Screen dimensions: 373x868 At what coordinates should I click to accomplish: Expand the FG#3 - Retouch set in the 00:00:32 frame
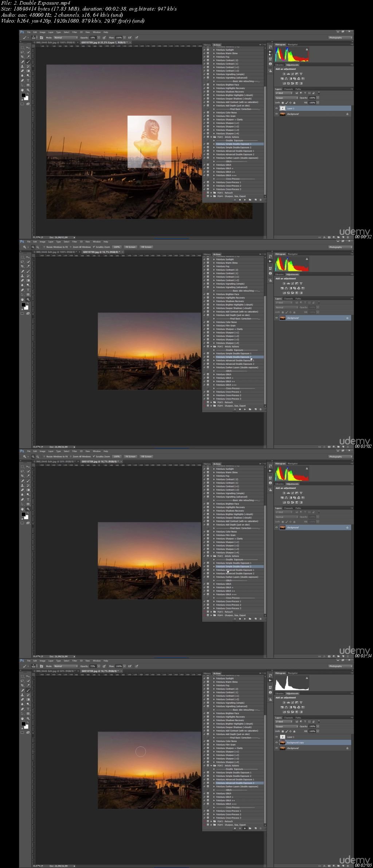[x=211, y=193]
